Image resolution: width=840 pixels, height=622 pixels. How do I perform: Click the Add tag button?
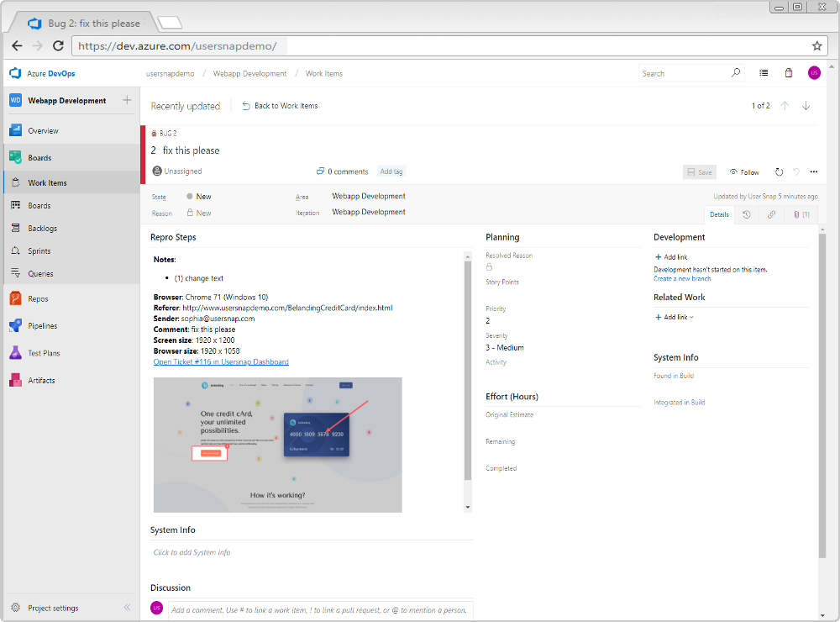(x=391, y=171)
